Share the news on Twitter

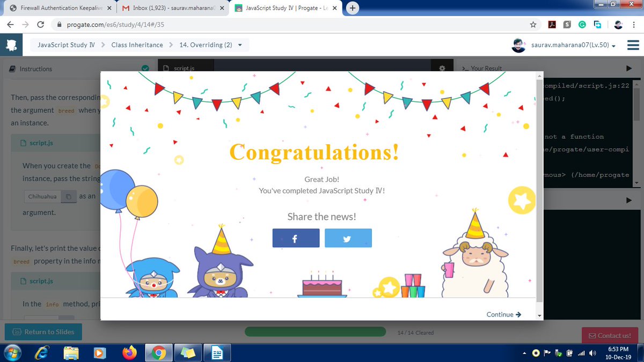348,238
